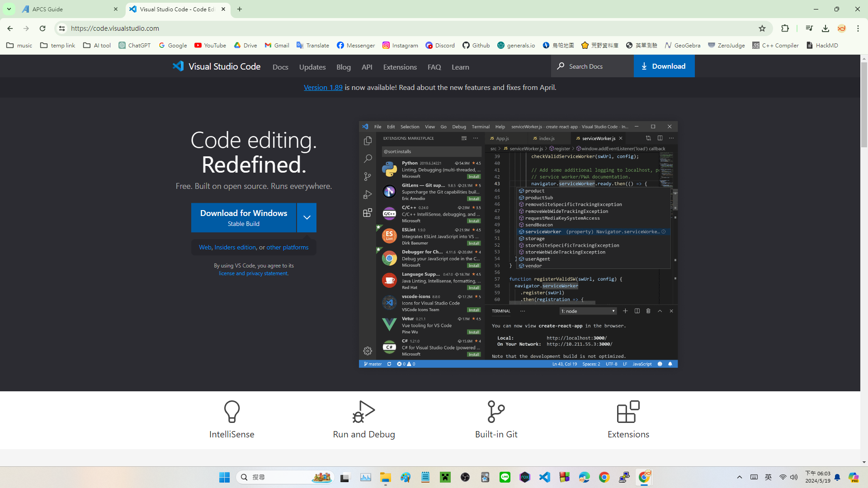Click the Visual Studio Code logo icon
868x488 pixels.
[x=178, y=66]
